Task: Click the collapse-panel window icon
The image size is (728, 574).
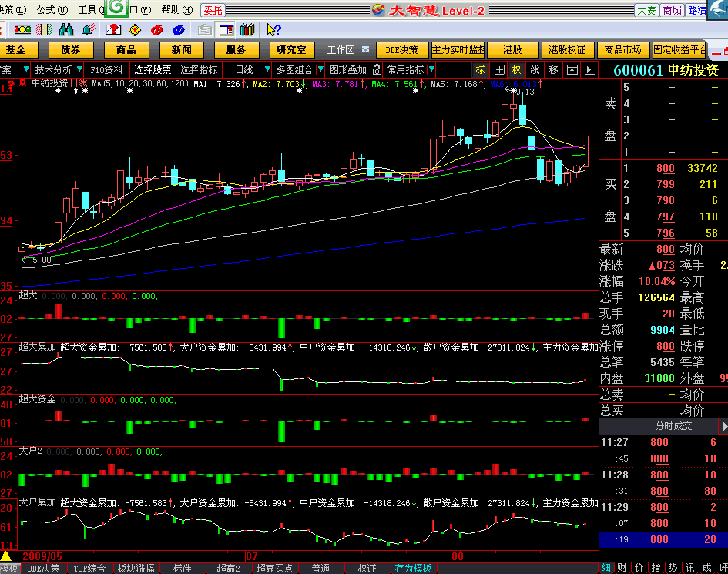Action: click(572, 70)
